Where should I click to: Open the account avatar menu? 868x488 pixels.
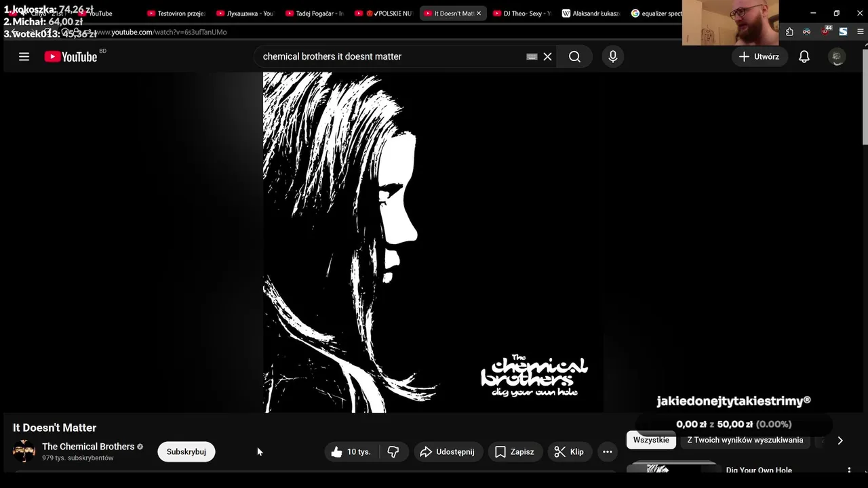837,57
